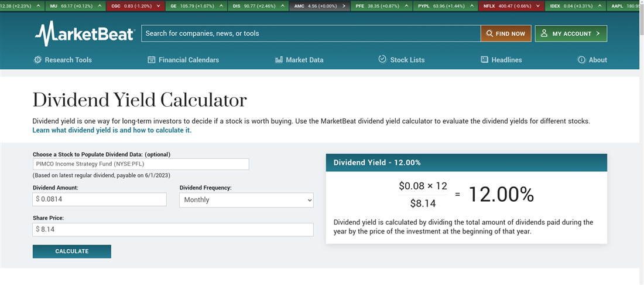Click the person icon in My Account
This screenshot has width=644, height=285.
pyautogui.click(x=544, y=33)
